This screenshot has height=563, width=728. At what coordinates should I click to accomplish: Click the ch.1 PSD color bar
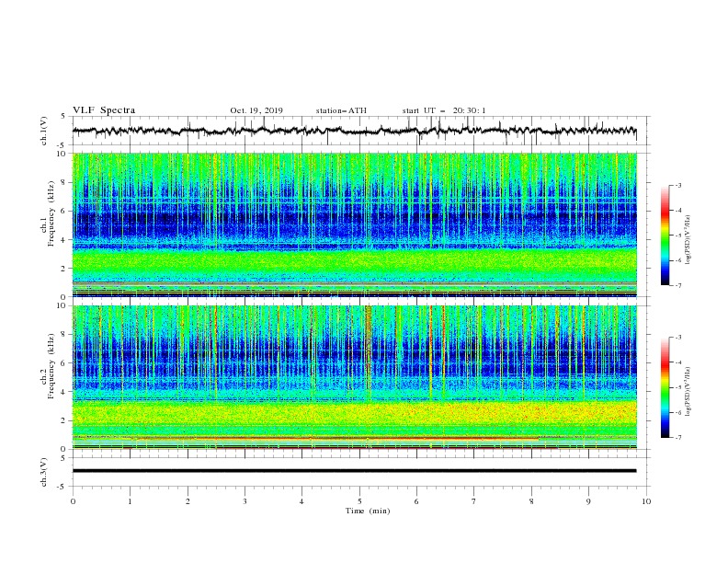pos(665,236)
